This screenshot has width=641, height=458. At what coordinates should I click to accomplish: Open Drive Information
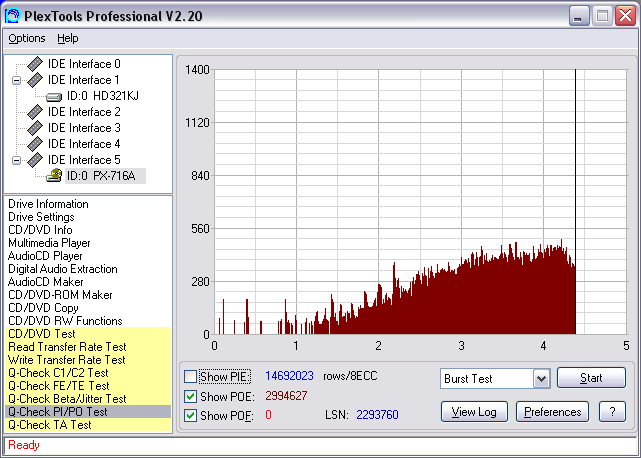(x=48, y=204)
